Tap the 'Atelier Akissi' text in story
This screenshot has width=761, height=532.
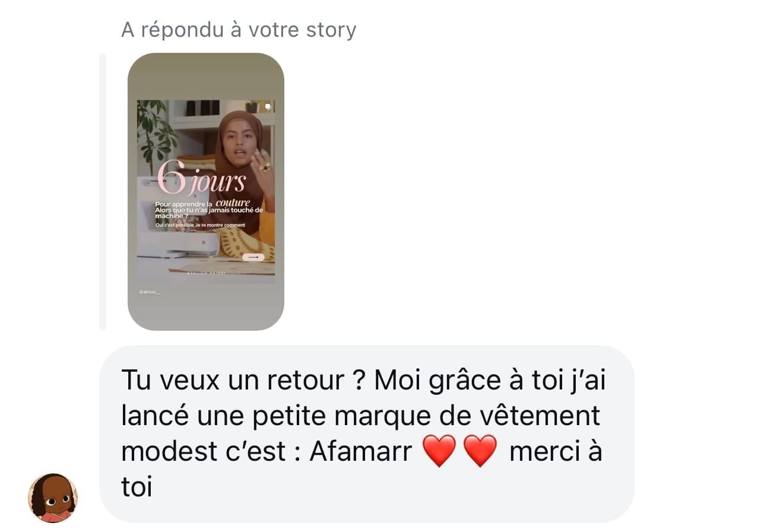coord(205,272)
